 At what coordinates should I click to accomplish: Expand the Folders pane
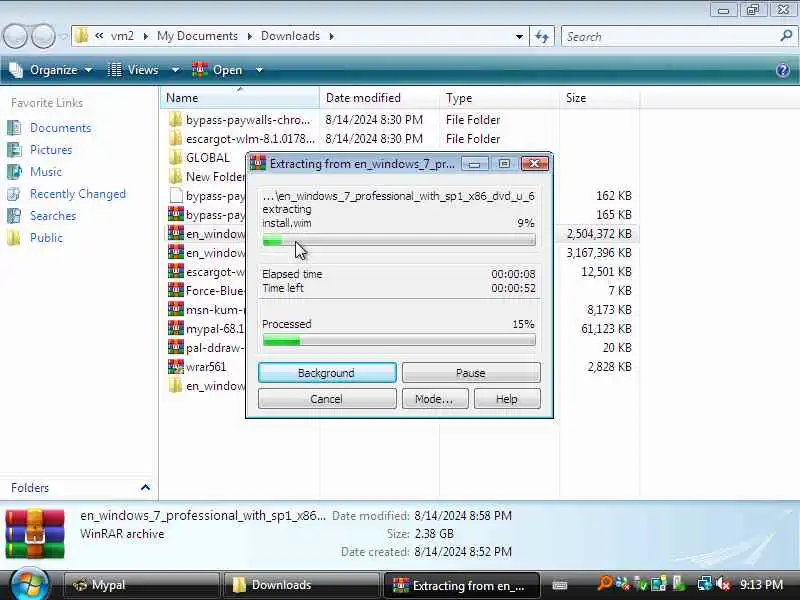[x=145, y=488]
